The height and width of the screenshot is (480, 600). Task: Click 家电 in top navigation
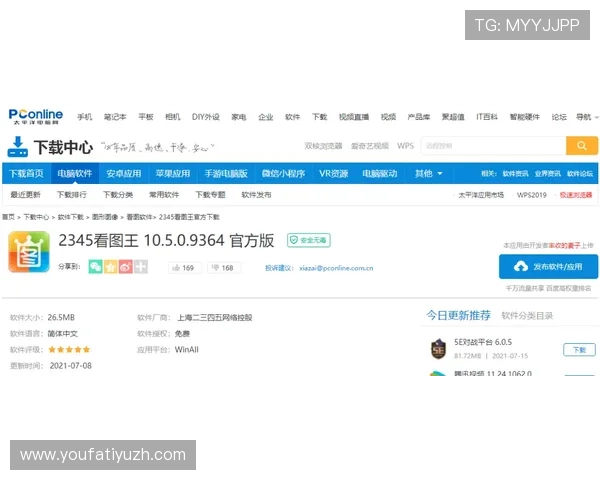[x=239, y=117]
